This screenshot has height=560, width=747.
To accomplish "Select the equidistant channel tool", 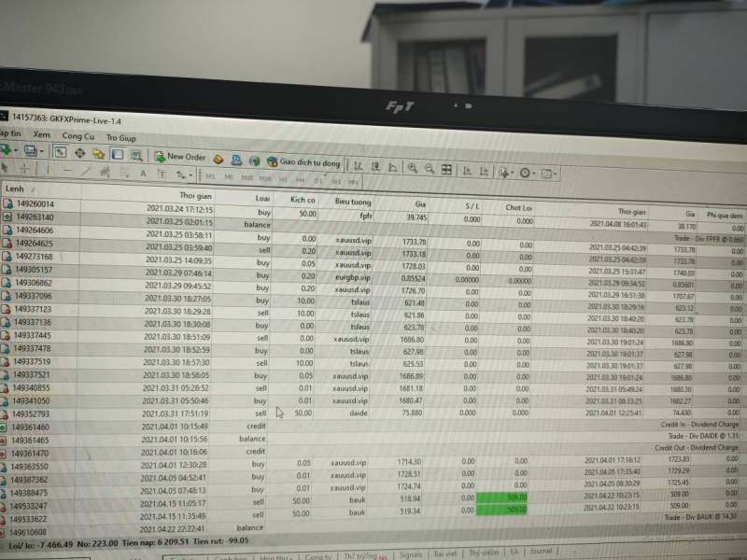I will point(106,172).
